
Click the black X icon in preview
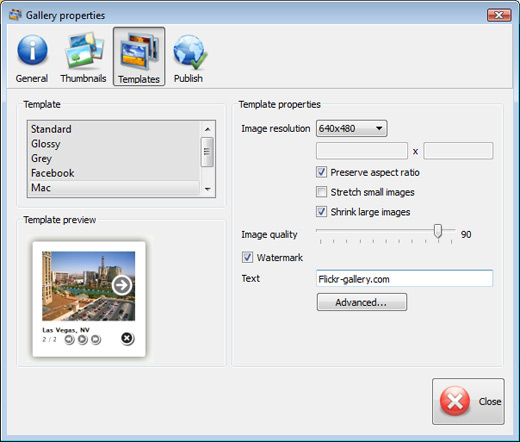click(x=127, y=338)
